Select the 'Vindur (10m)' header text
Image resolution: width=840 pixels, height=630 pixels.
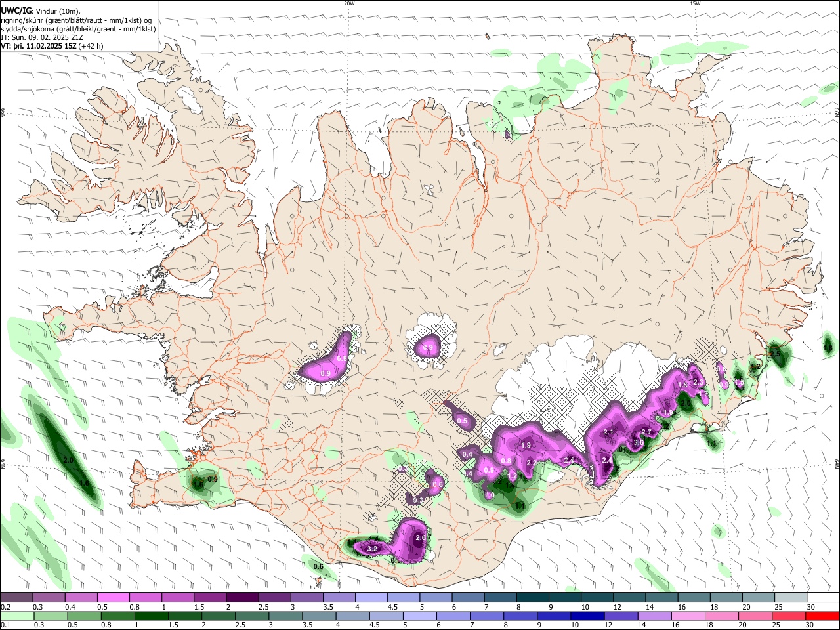[x=57, y=10]
